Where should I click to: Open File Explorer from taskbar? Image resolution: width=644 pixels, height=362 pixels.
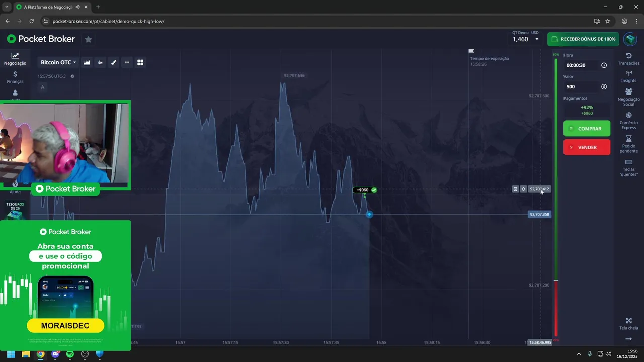(26, 354)
